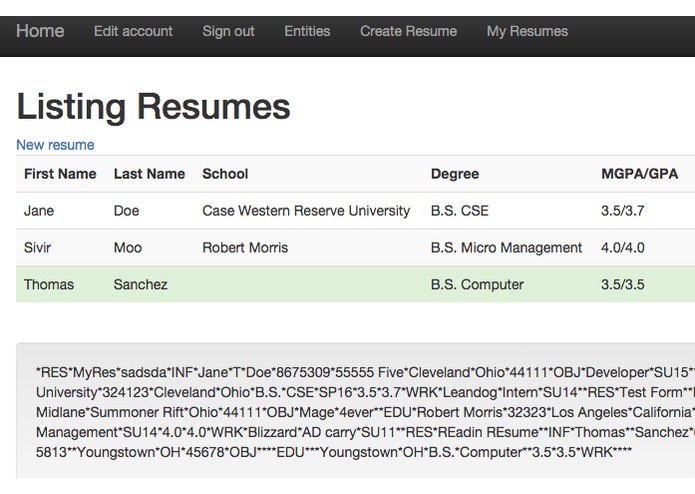
Task: Click the B.S. Micro Management cell
Action: [506, 247]
